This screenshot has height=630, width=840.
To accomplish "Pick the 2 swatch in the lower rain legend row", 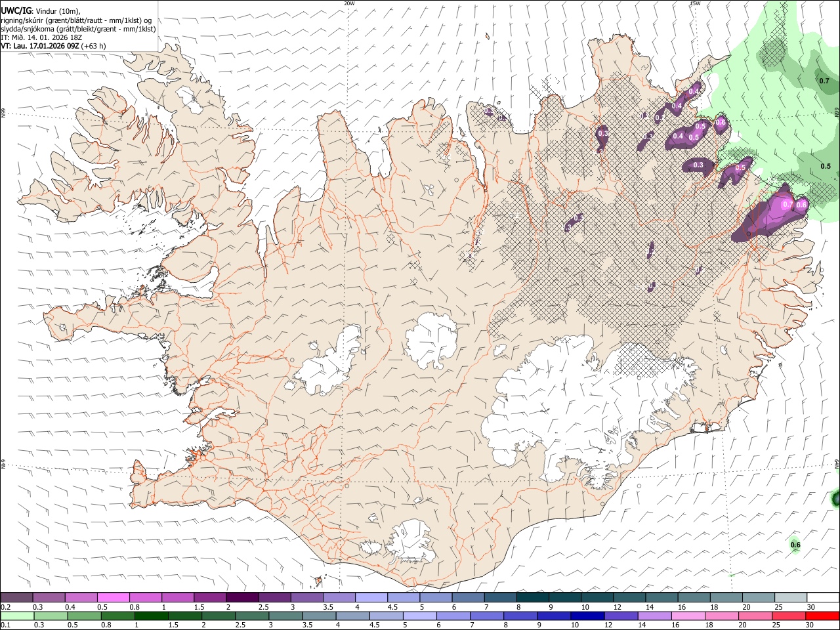I will [219, 616].
